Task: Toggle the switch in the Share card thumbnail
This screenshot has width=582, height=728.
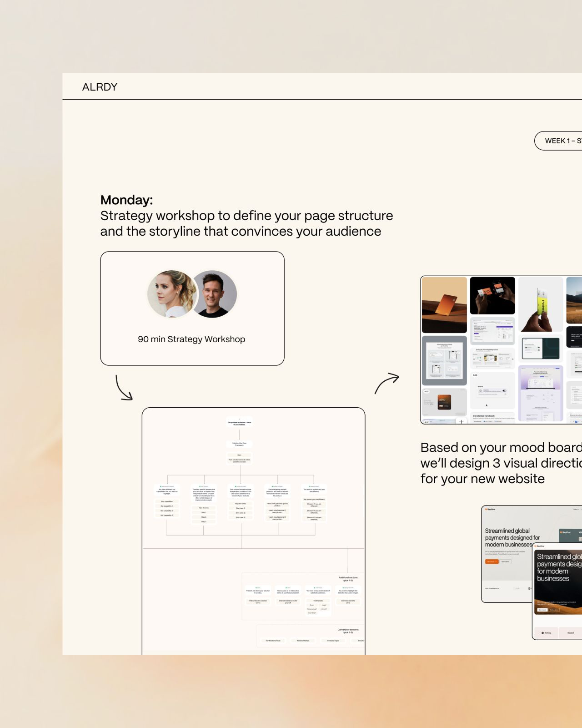Action: [504, 391]
